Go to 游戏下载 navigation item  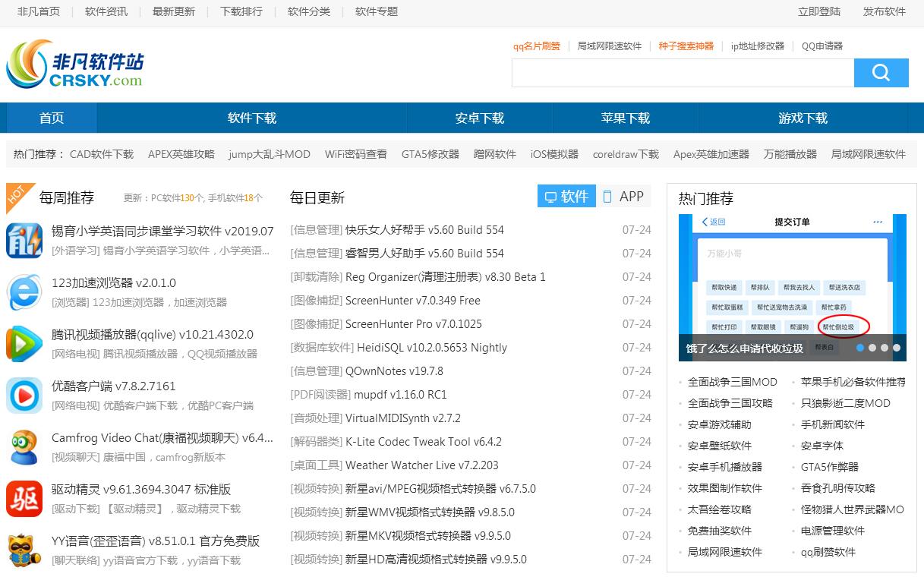pos(803,118)
